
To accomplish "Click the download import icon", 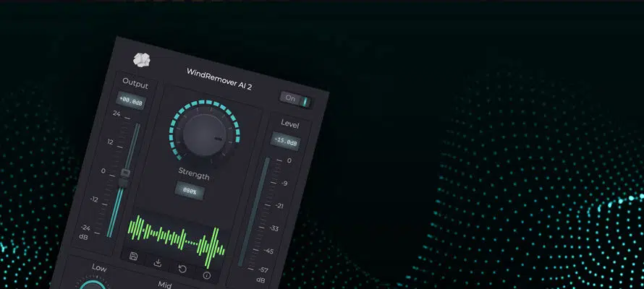I will pyautogui.click(x=157, y=263).
